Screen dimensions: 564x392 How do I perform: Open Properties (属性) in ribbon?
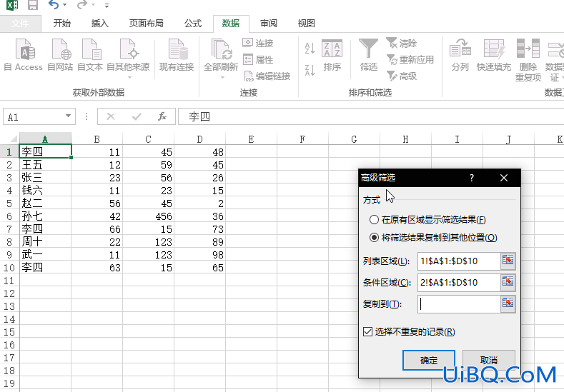(x=258, y=60)
